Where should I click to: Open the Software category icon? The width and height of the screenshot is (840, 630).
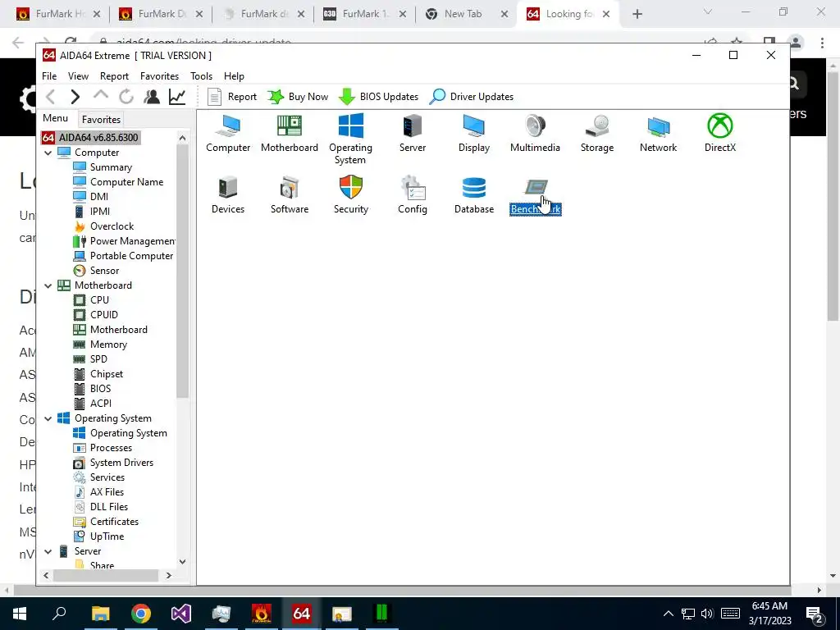[290, 194]
